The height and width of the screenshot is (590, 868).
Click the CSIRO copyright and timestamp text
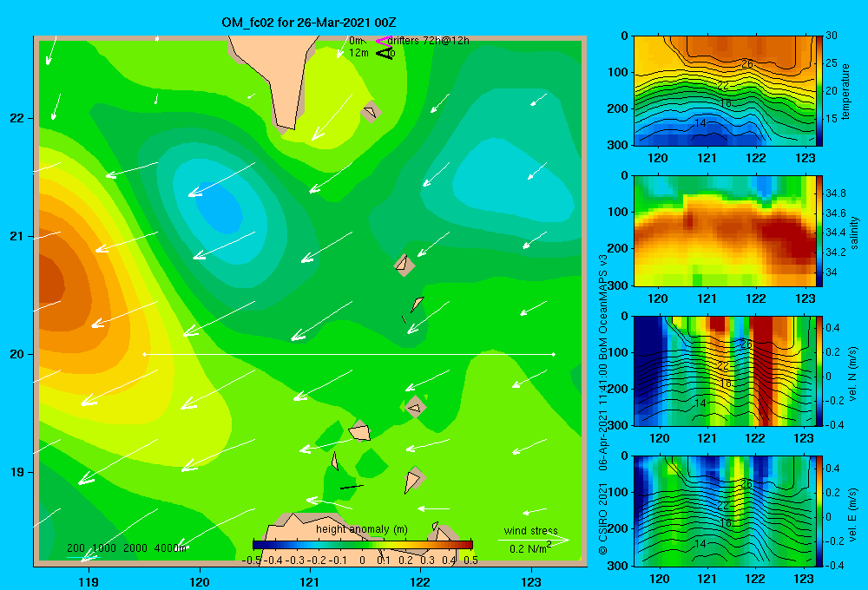[x=603, y=404]
